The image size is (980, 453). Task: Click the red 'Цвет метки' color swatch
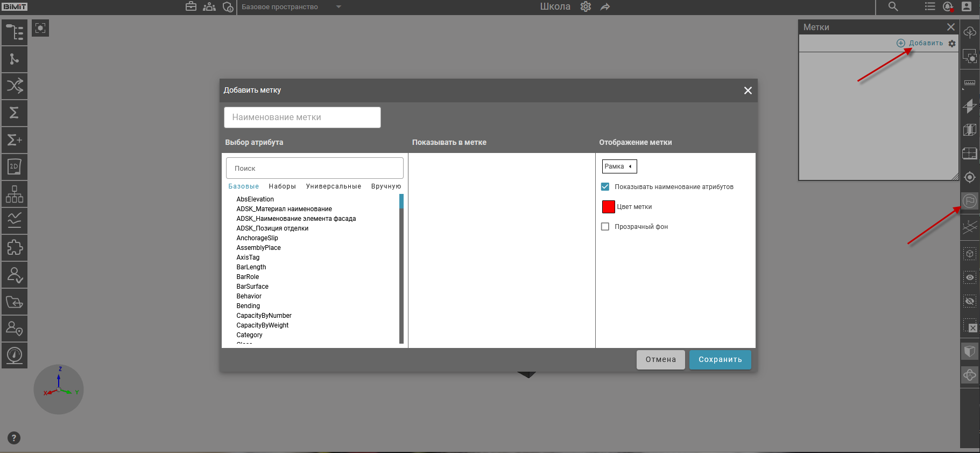609,207
